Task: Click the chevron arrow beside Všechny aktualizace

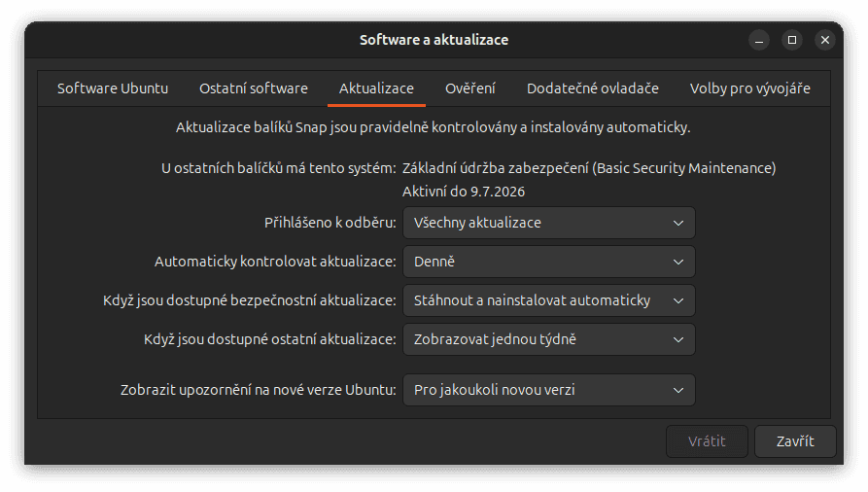Action: pos(678,223)
